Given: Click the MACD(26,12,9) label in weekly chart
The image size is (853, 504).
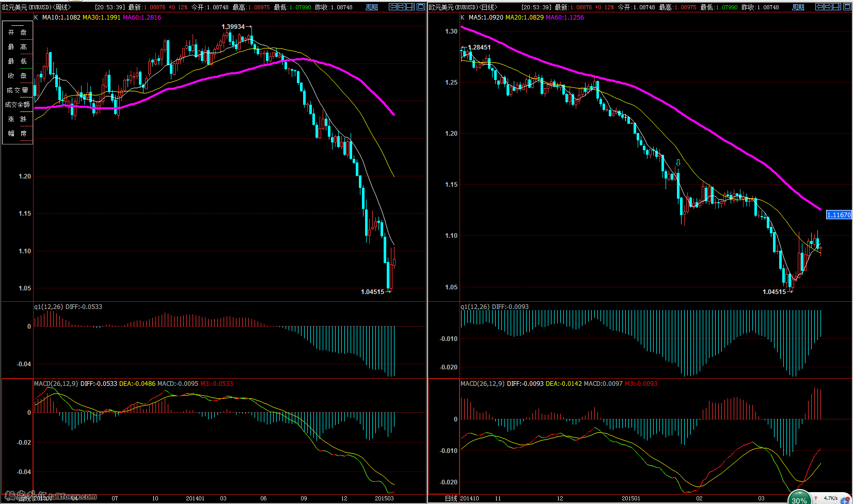Looking at the screenshot, I should coord(56,383).
